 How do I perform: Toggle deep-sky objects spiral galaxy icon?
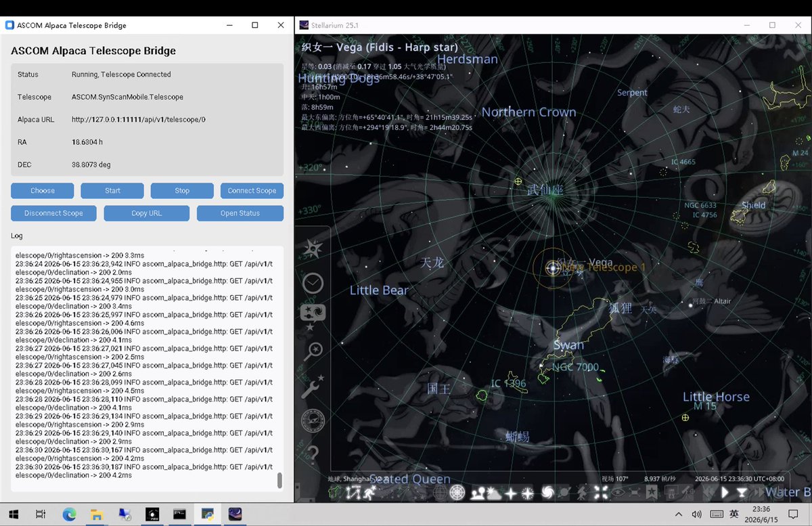tap(547, 492)
